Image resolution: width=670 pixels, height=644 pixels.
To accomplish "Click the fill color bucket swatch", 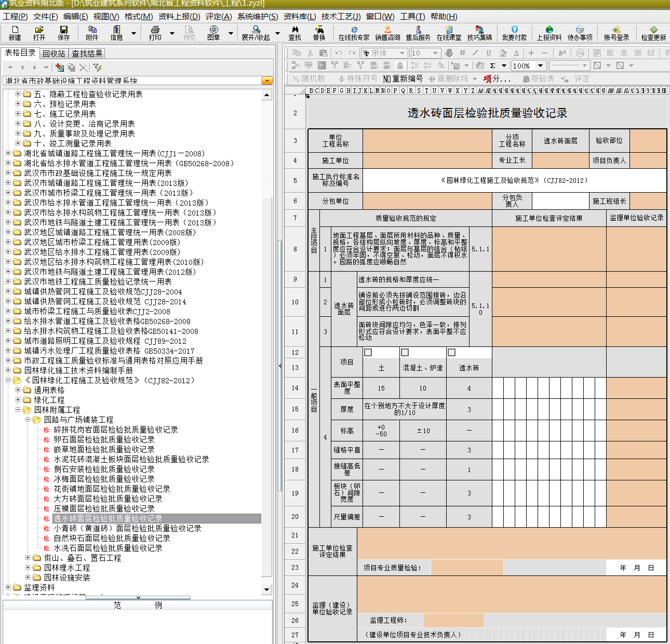I will click(x=502, y=53).
